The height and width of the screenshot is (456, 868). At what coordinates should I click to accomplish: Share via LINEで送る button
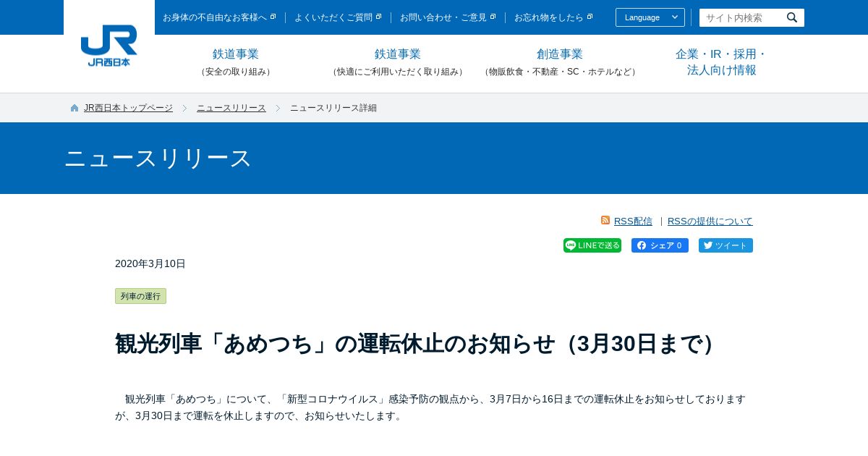[592, 245]
